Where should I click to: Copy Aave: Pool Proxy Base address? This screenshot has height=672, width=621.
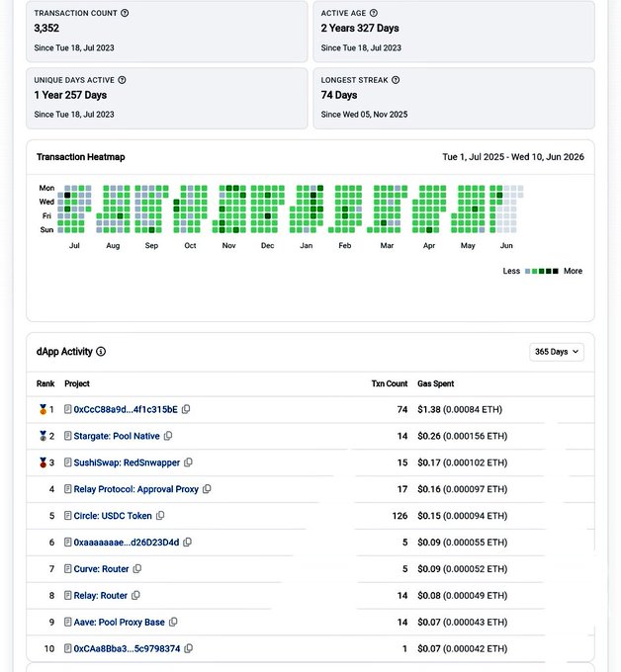coord(173,622)
